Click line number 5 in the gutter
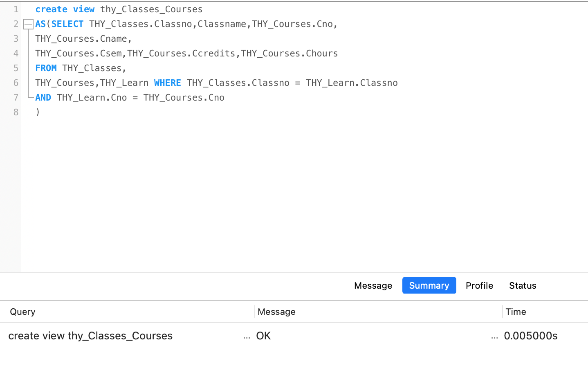 pos(16,68)
